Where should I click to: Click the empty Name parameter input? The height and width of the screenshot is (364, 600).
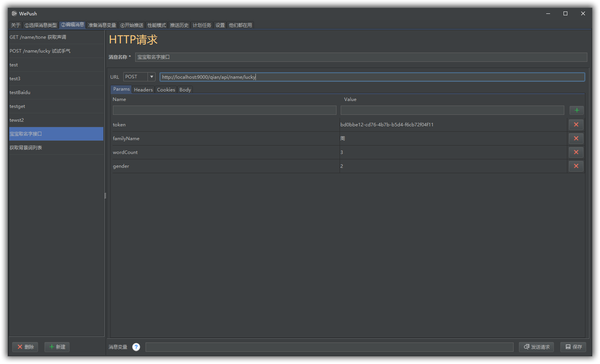pyautogui.click(x=225, y=110)
